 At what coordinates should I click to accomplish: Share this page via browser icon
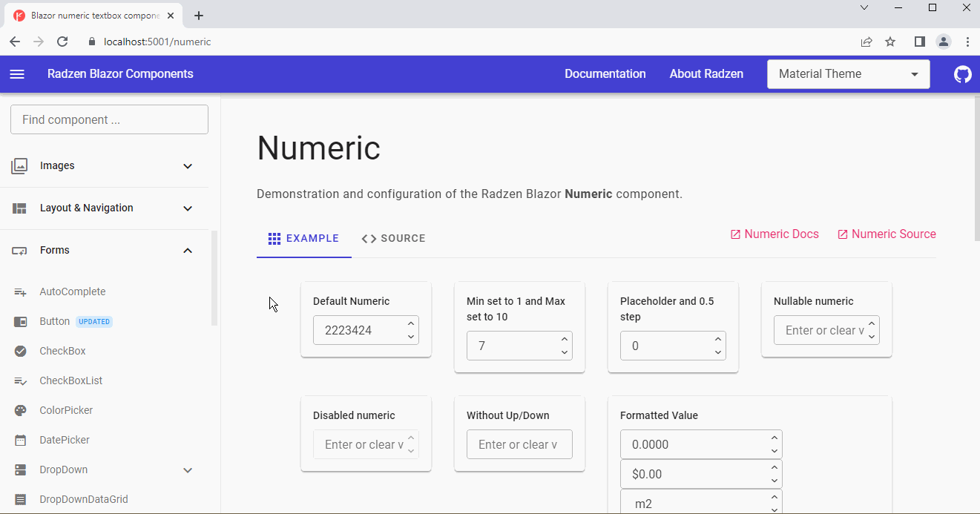[x=866, y=42]
